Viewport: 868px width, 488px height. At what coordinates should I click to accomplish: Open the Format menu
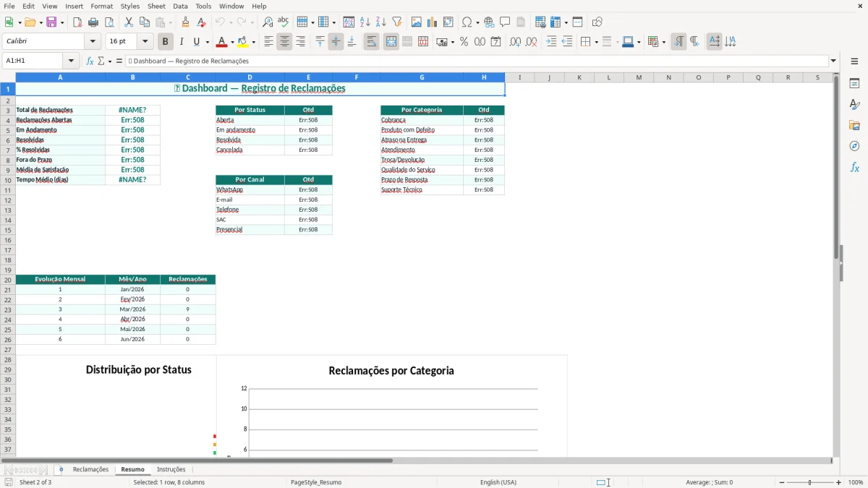101,6
